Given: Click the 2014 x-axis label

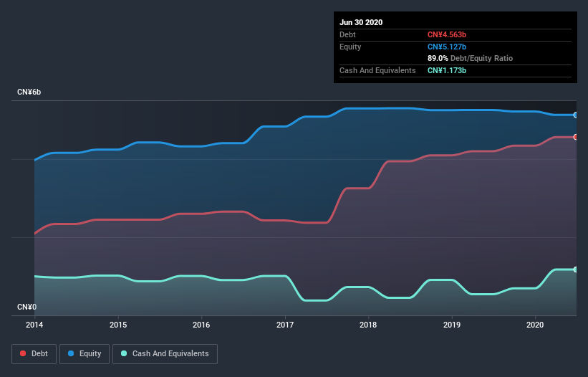Looking at the screenshot, I should (34, 325).
